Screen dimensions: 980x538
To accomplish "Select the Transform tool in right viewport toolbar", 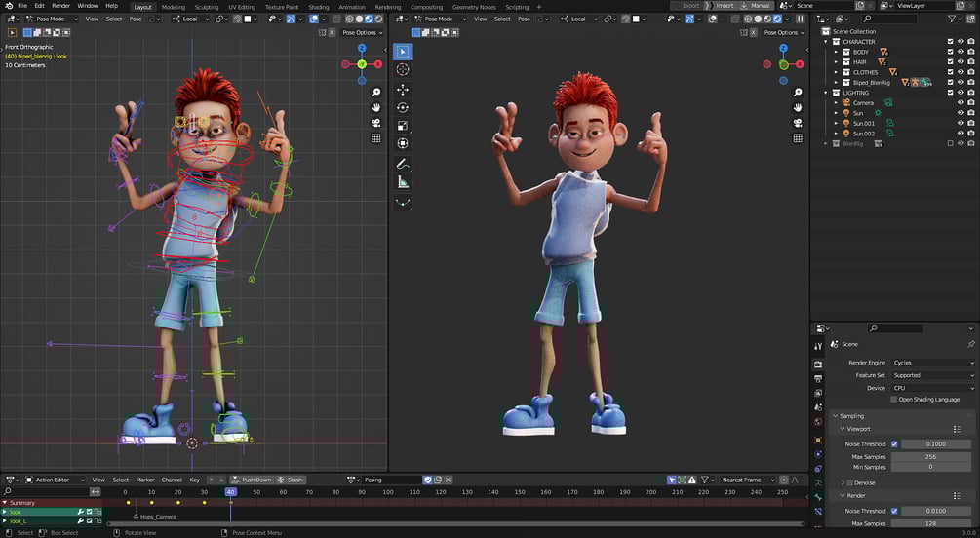I will pyautogui.click(x=403, y=143).
